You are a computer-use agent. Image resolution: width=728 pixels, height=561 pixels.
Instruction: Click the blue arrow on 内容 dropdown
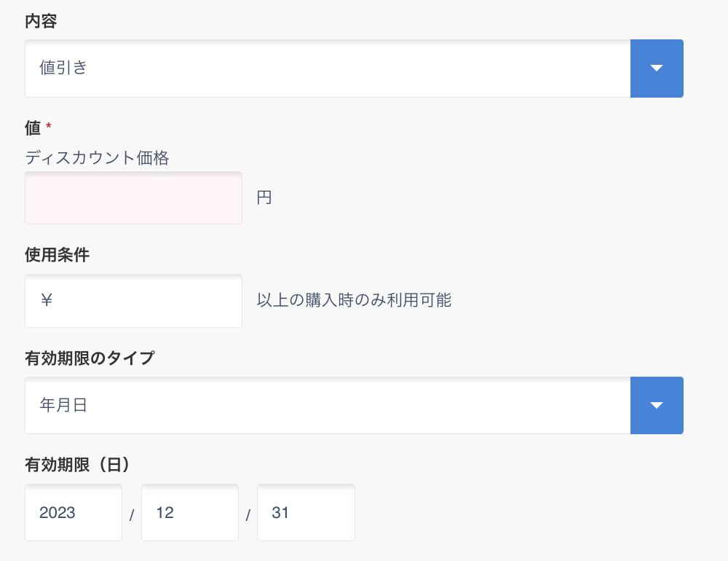tap(656, 68)
